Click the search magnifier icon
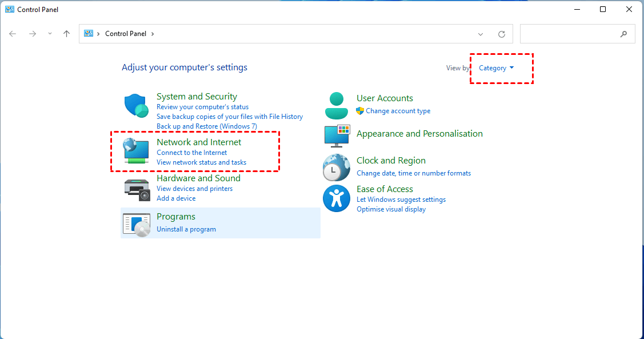 [623, 34]
